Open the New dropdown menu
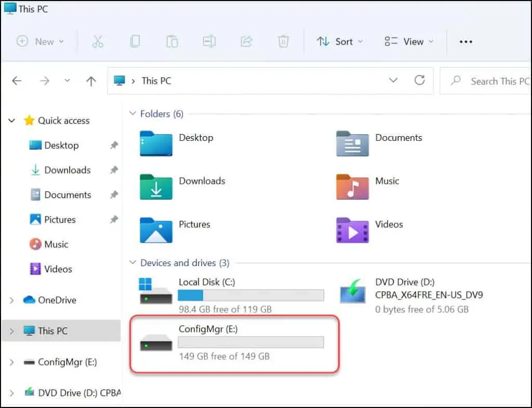 click(x=41, y=42)
